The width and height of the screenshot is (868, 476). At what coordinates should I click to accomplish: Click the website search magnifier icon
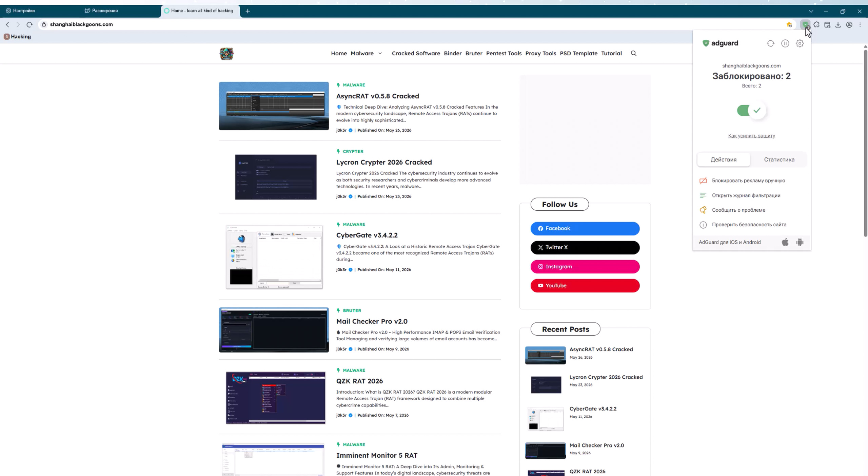tap(634, 53)
